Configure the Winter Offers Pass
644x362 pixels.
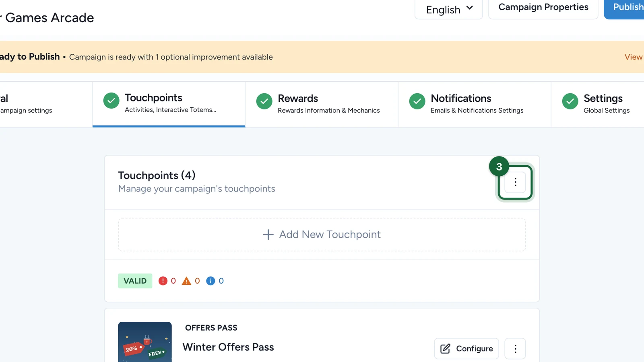tap(466, 349)
